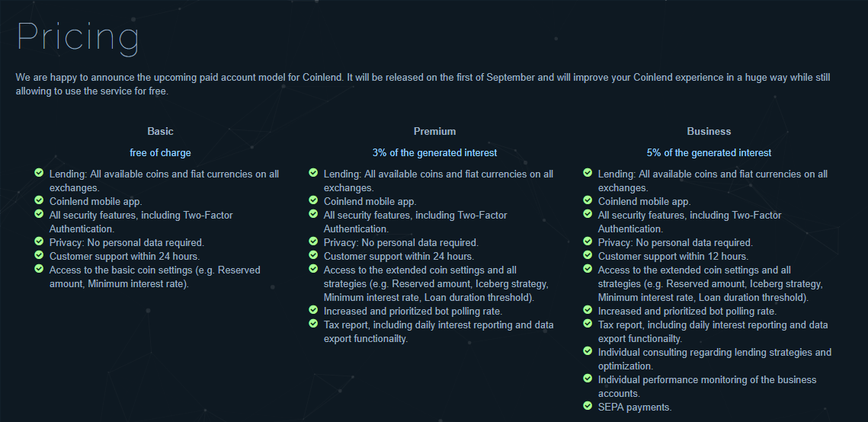Screen dimensions: 868x422
Task: Select the Basic plan heading
Action: pyautogui.click(x=161, y=132)
